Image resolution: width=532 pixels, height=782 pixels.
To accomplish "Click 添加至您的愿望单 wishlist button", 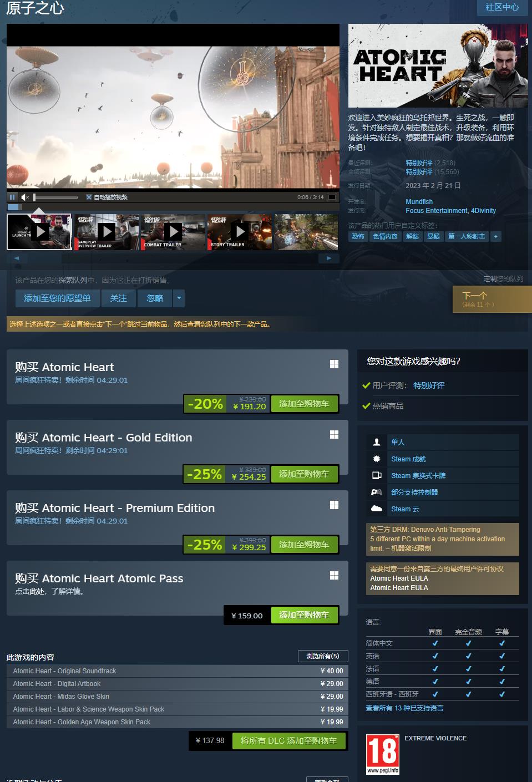I will coord(57,298).
